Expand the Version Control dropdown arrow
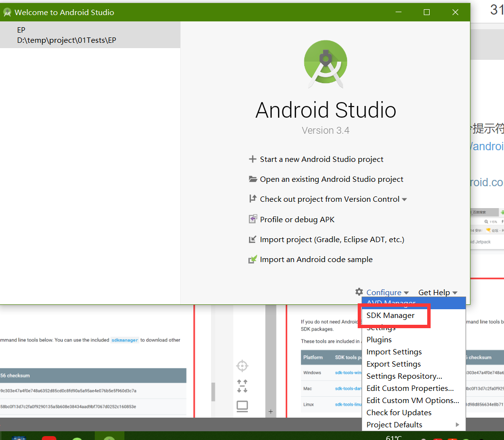 (x=404, y=200)
